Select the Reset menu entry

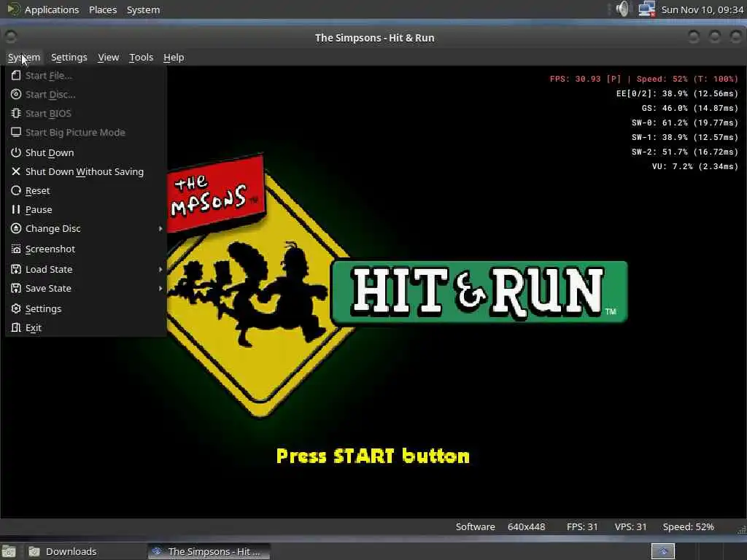[x=86, y=190]
